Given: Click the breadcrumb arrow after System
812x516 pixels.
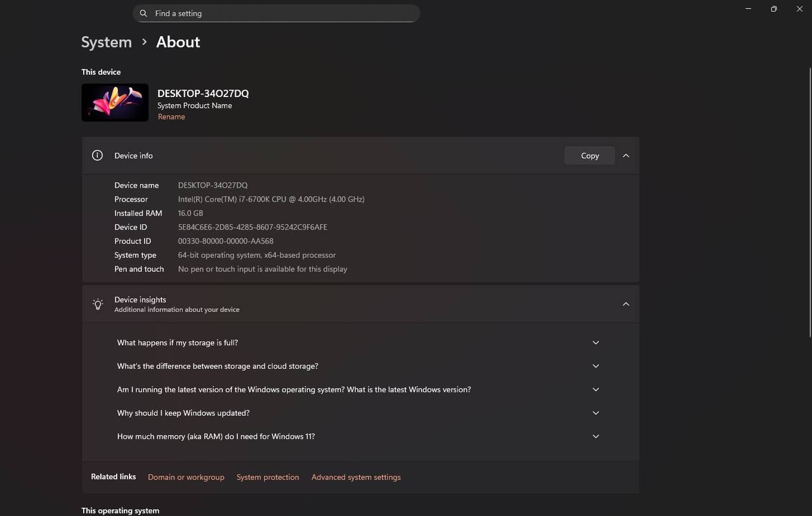Looking at the screenshot, I should (145, 42).
